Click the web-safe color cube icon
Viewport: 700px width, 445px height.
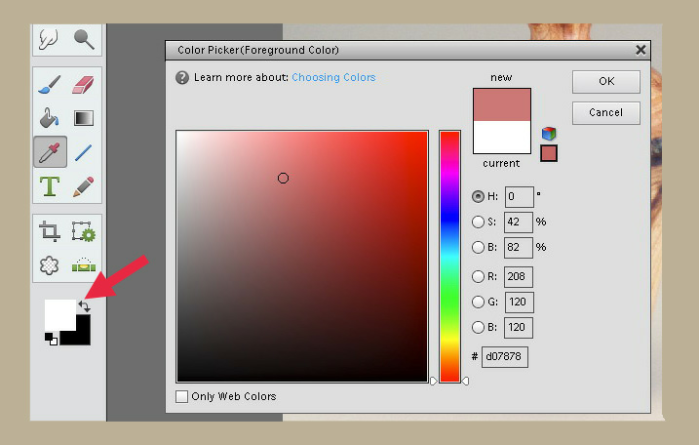coord(548,133)
